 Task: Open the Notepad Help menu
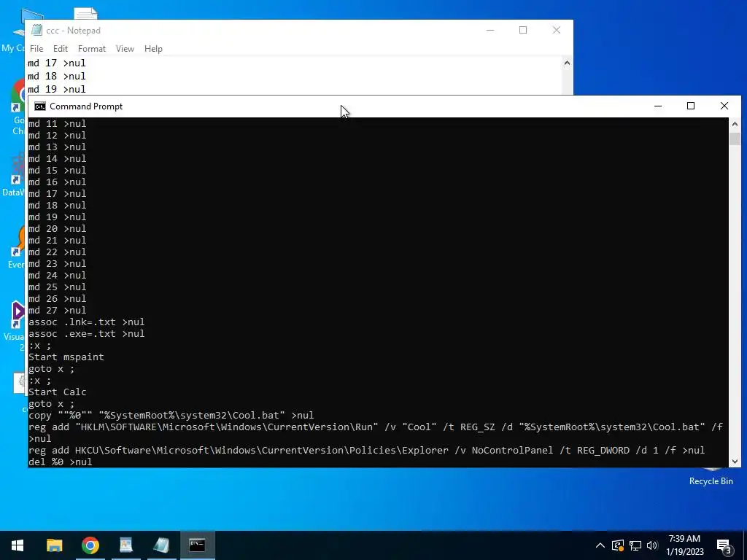point(153,49)
